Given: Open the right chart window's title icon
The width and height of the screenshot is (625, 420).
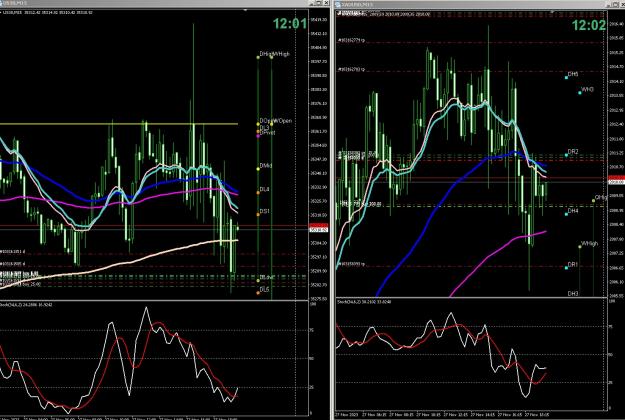Looking at the screenshot, I should click(x=338, y=4).
